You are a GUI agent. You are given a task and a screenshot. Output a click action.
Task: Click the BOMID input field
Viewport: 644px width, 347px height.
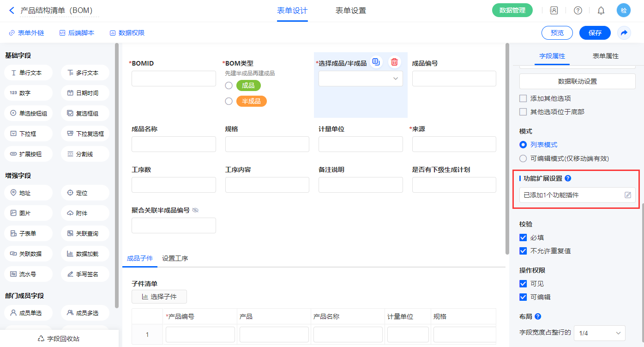174,79
